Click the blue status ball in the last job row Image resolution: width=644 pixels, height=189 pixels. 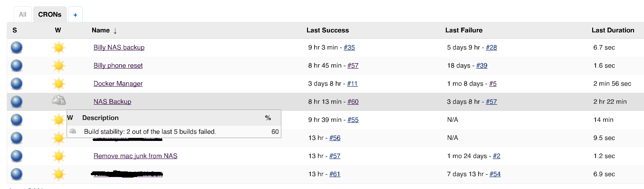pos(17,174)
